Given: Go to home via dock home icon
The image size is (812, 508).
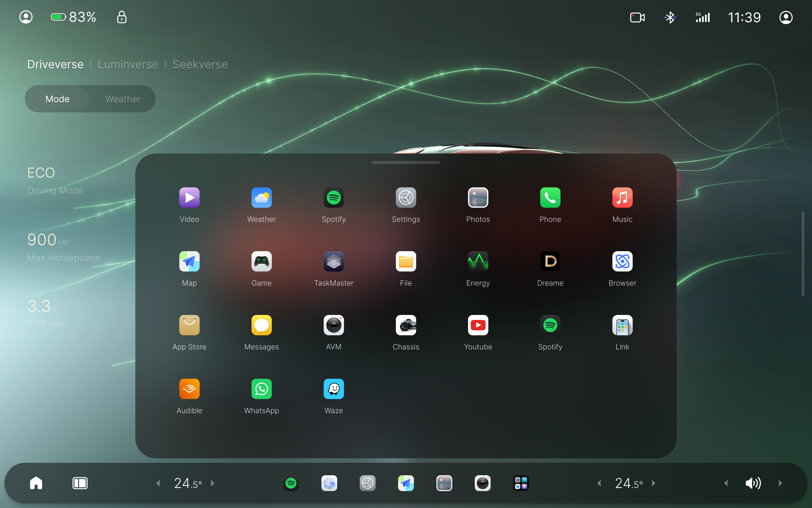Looking at the screenshot, I should tap(36, 483).
